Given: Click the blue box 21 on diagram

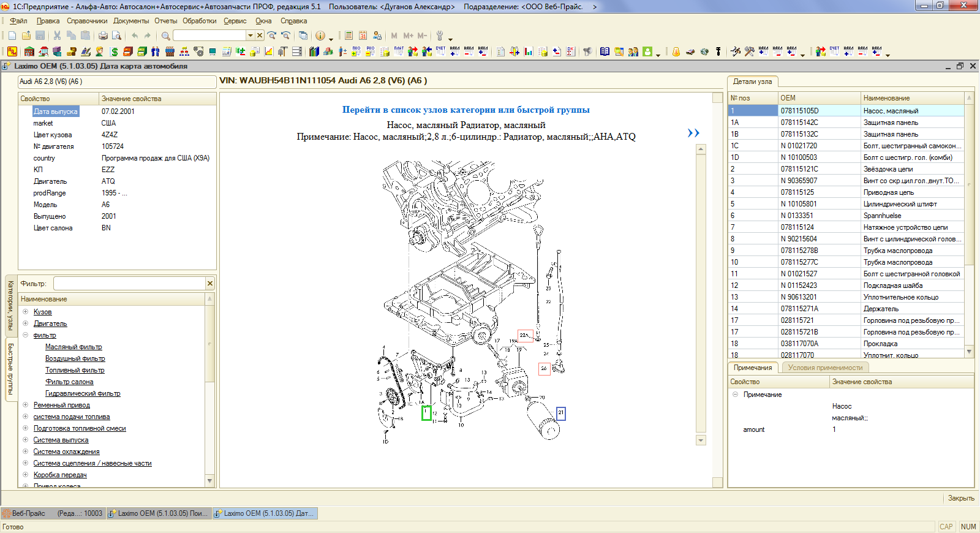Looking at the screenshot, I should pyautogui.click(x=560, y=414).
